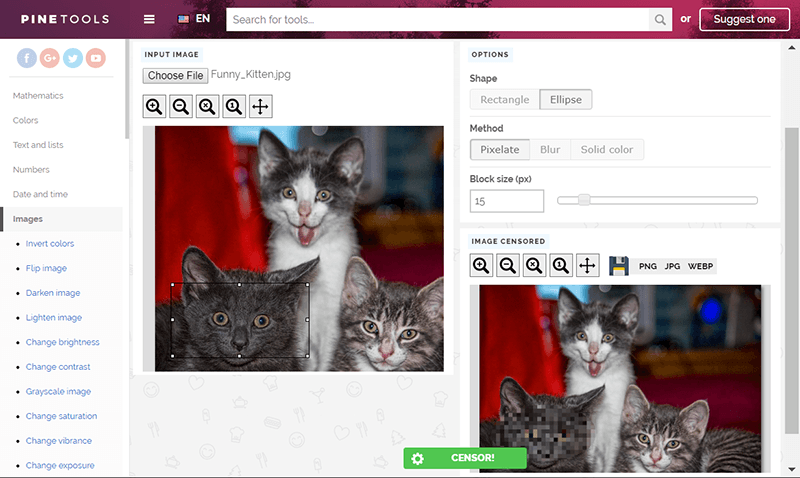This screenshot has width=800, height=478.
Task: Switch censor method to Blur
Action: [x=550, y=149]
